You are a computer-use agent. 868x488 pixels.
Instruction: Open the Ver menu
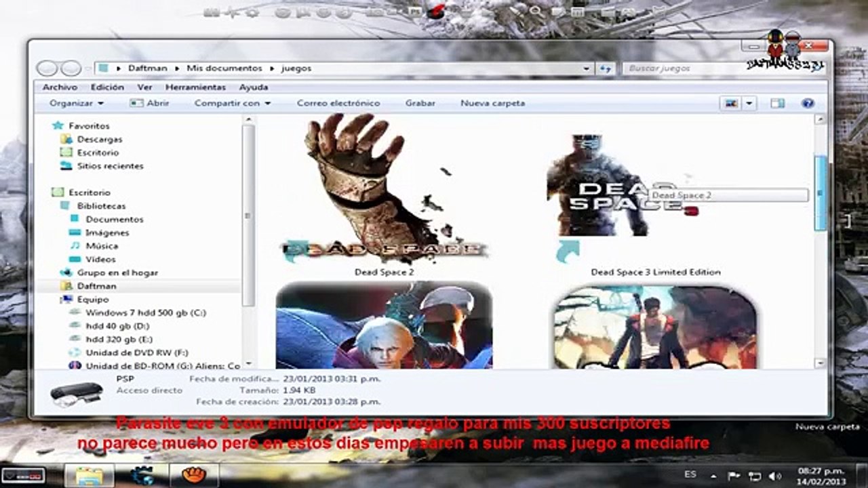[144, 87]
